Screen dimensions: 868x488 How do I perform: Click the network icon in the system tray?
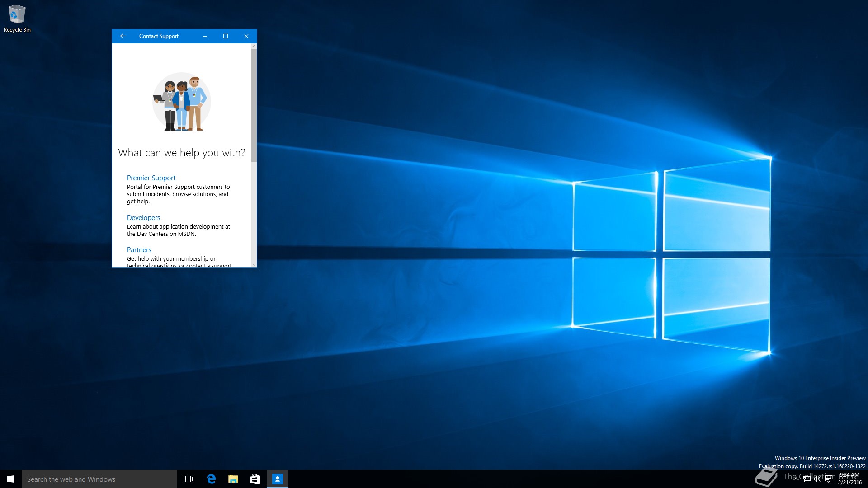(x=807, y=479)
